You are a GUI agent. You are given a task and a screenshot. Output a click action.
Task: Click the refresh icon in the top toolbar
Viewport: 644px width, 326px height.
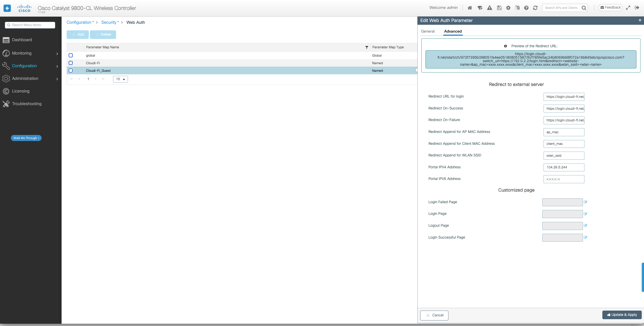click(535, 8)
